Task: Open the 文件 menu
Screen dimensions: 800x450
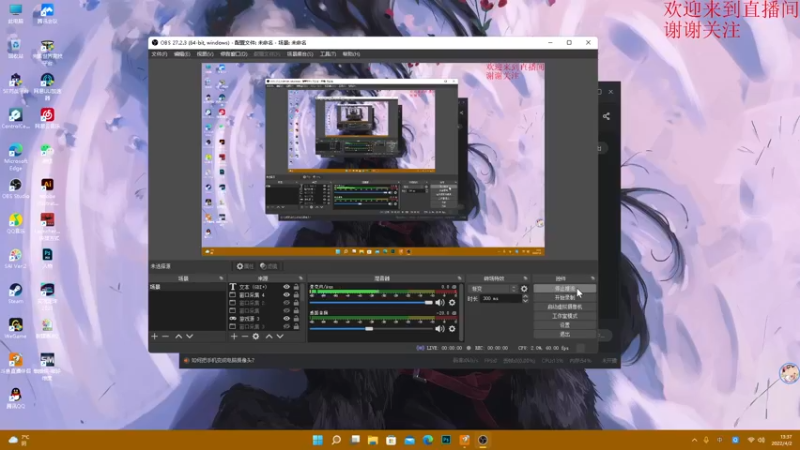Action: pos(159,54)
